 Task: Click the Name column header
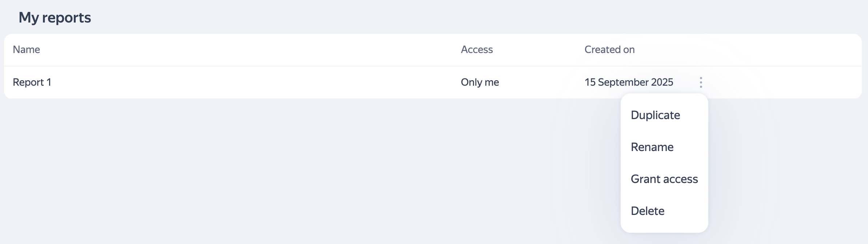click(x=27, y=50)
